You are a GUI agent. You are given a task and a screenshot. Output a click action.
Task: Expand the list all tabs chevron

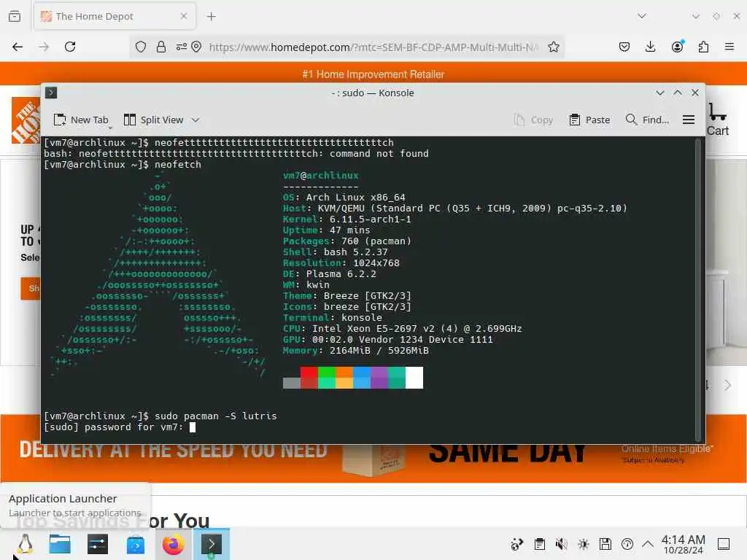[642, 16]
